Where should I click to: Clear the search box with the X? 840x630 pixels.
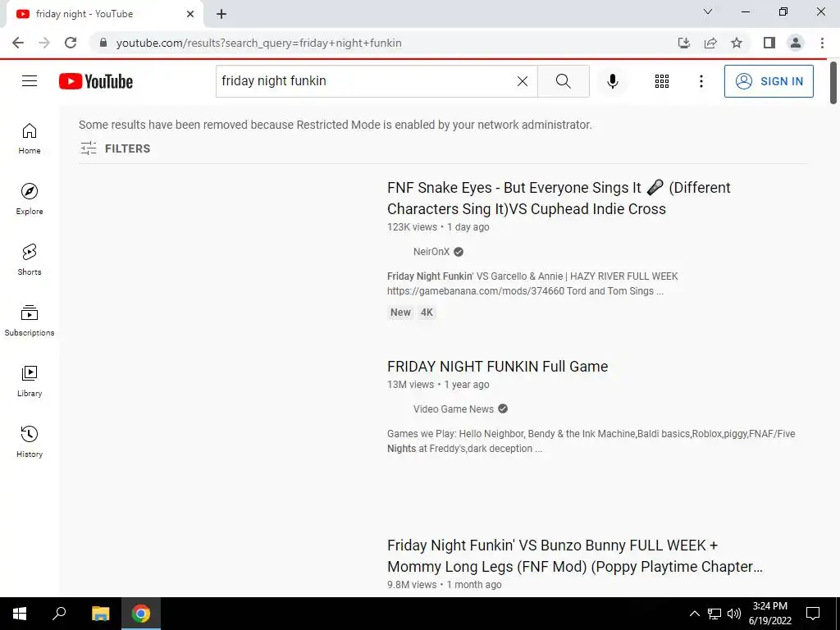click(523, 81)
